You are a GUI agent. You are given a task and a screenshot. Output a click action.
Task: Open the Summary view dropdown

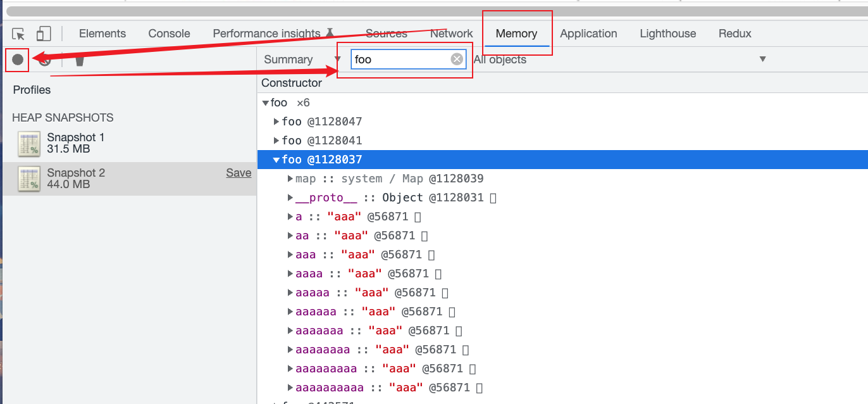click(x=302, y=60)
